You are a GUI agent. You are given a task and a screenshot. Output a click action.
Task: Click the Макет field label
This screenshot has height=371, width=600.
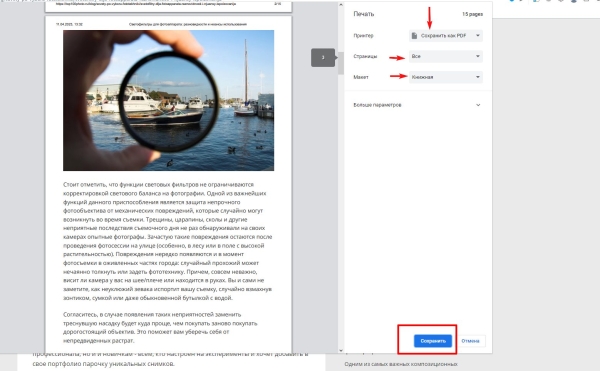click(361, 77)
